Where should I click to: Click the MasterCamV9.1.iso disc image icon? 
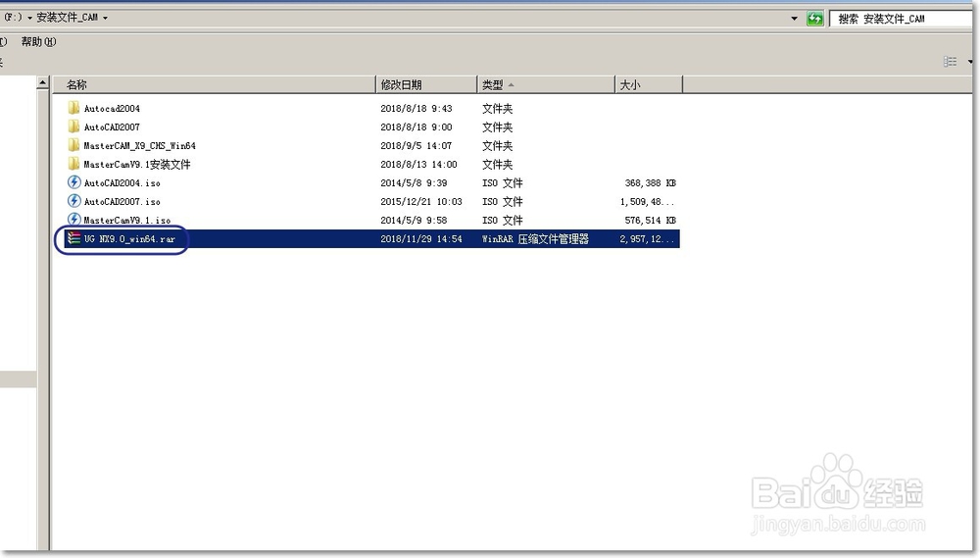(x=73, y=220)
